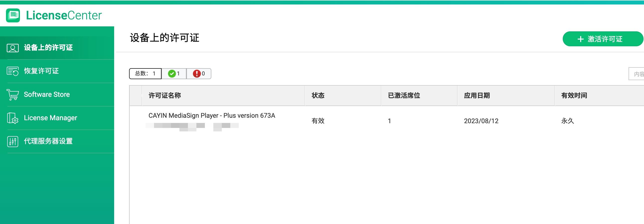Open 恢复许可证 menu item
Image resolution: width=644 pixels, height=224 pixels.
(x=57, y=71)
